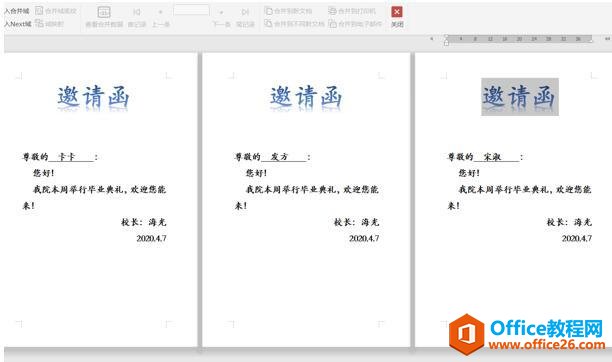This screenshot has height=362, width=612.
Task: Click 尊敬的 greeting on the second page
Action: coord(247,157)
